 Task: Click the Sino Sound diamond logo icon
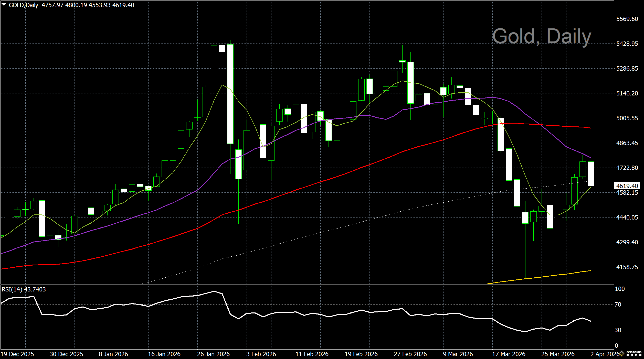click(622, 354)
